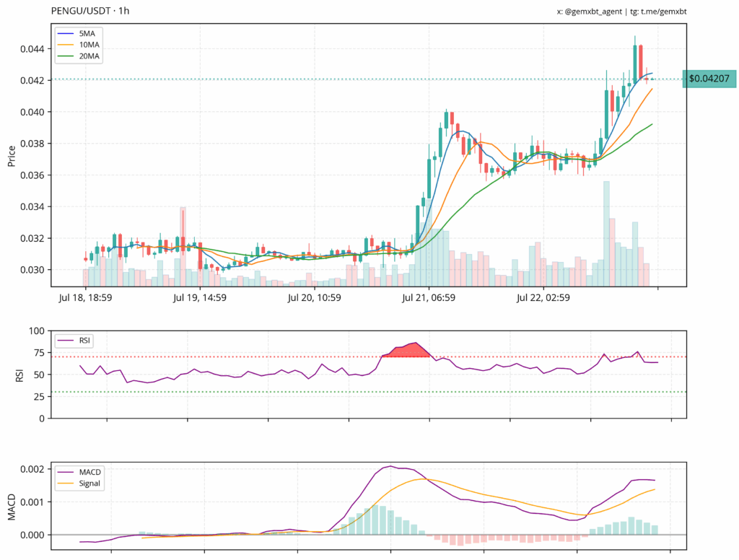Viewport: 739px width, 560px height.
Task: Click the Signal legend entry
Action: [79, 484]
